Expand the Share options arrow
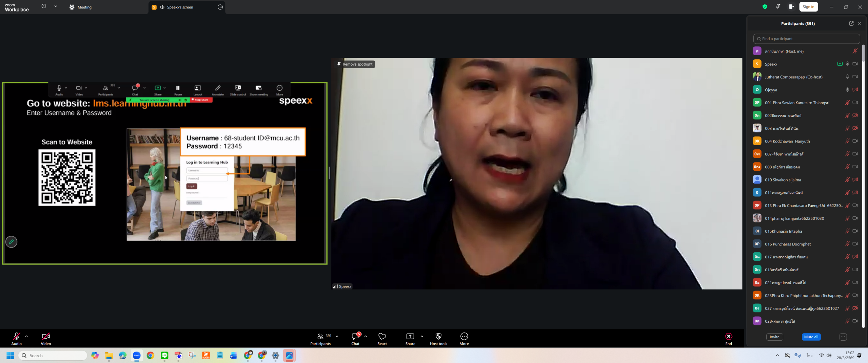 [421, 336]
